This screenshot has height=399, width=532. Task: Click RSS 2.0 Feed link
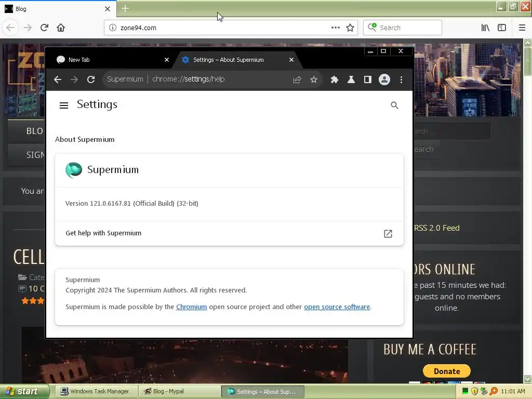(436, 228)
